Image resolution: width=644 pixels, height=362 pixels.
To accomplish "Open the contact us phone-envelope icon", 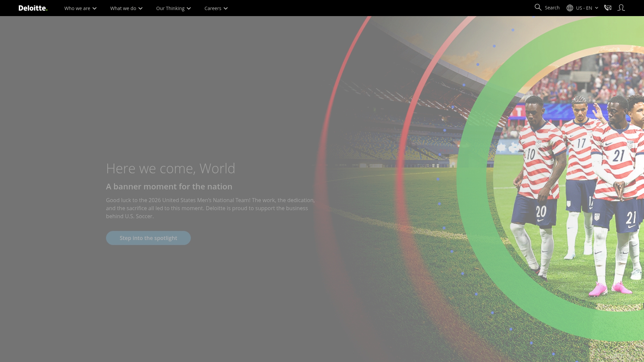I will coord(608,8).
